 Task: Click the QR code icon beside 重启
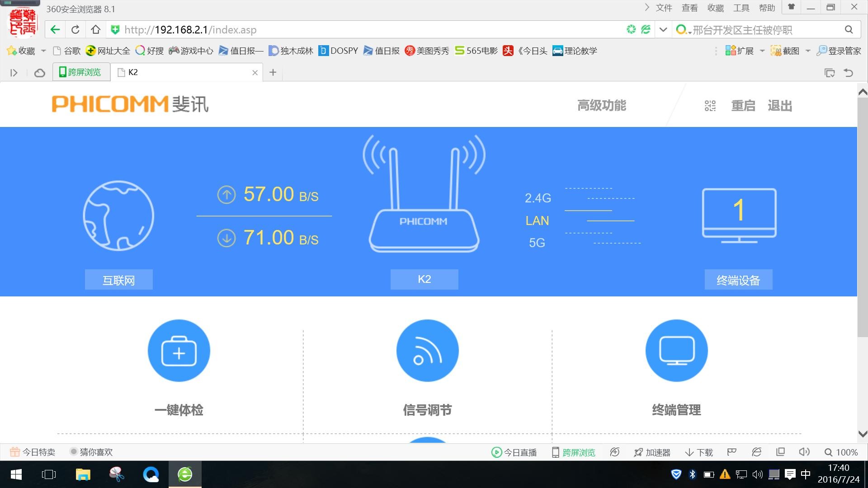[710, 106]
